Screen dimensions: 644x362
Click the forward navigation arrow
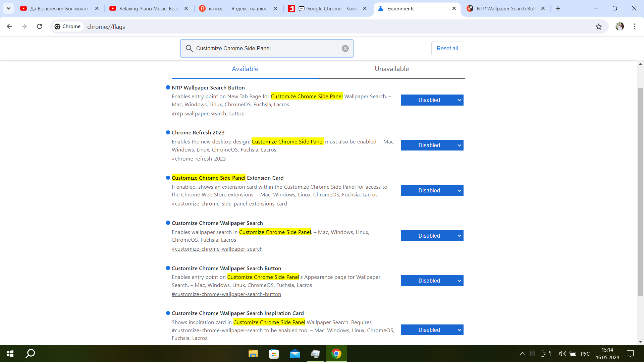pyautogui.click(x=24, y=26)
